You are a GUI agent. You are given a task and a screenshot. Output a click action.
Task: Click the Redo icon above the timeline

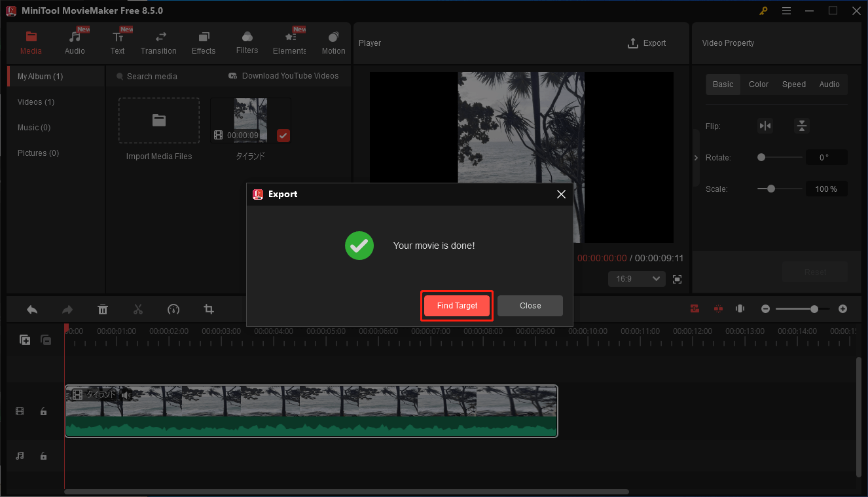67,308
